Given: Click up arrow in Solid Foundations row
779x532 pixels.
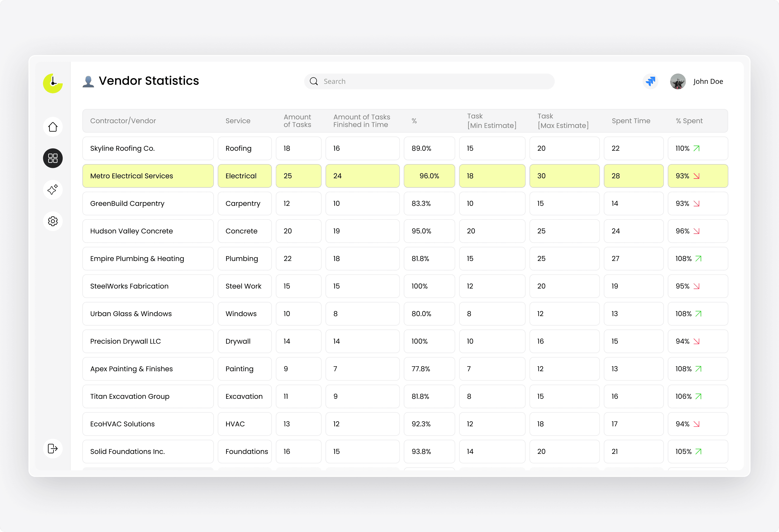Looking at the screenshot, I should point(698,451).
